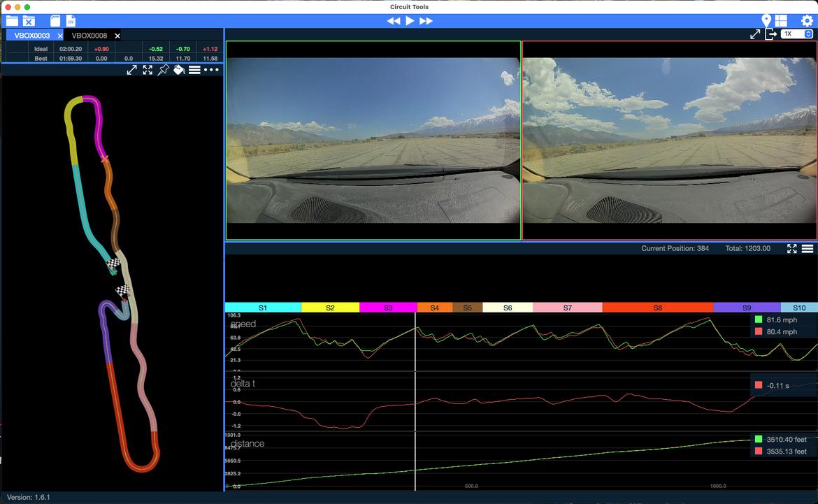Open the 1X playback speed dropdown
This screenshot has width=818, height=504.
(x=798, y=34)
